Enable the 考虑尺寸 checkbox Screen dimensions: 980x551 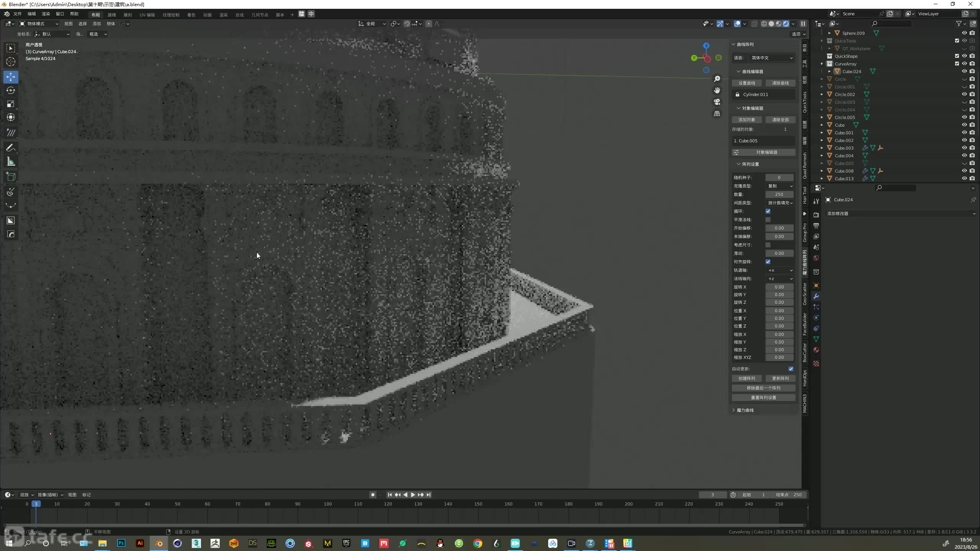[768, 245]
